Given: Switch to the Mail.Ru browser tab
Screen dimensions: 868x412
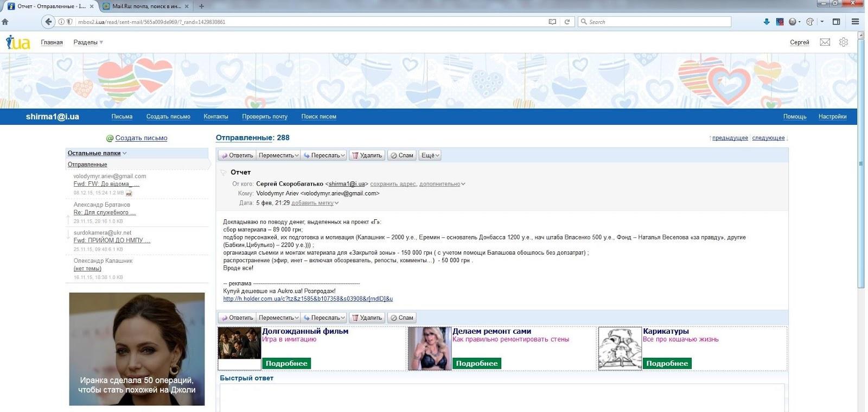Looking at the screenshot, I should [x=145, y=7].
